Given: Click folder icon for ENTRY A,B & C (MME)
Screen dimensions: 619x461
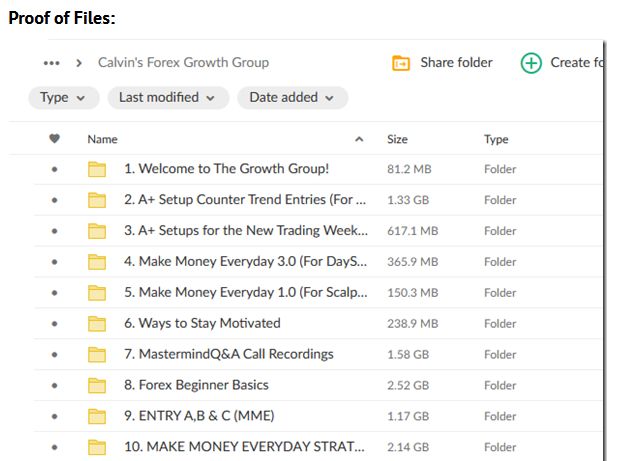Looking at the screenshot, I should 97,416.
